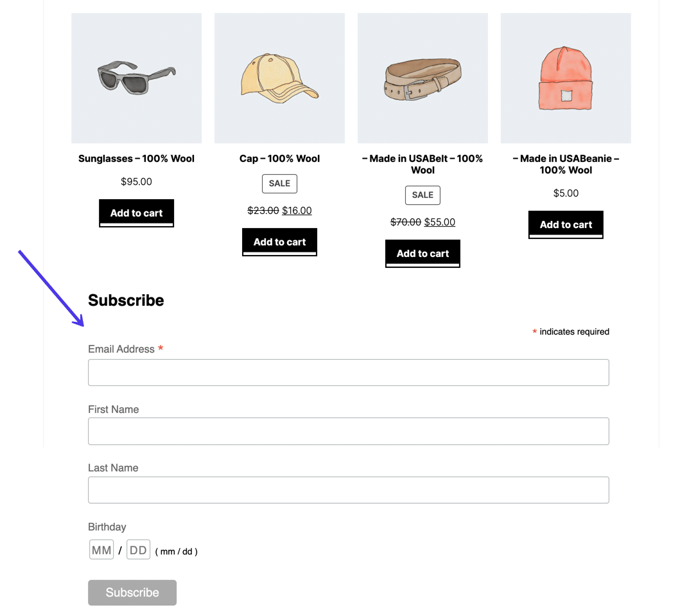
Task: Open the Sunglasses – 100% Wool product page
Action: pos(136,158)
